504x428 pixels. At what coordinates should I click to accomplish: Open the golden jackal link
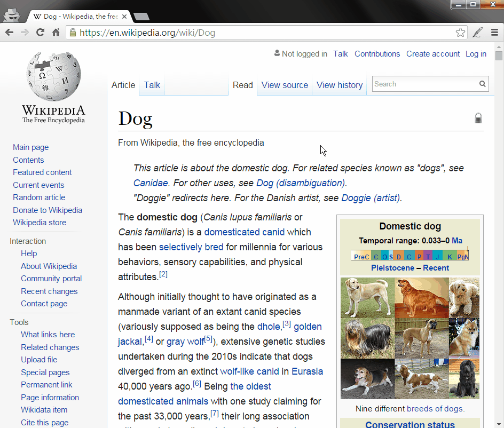click(x=308, y=327)
